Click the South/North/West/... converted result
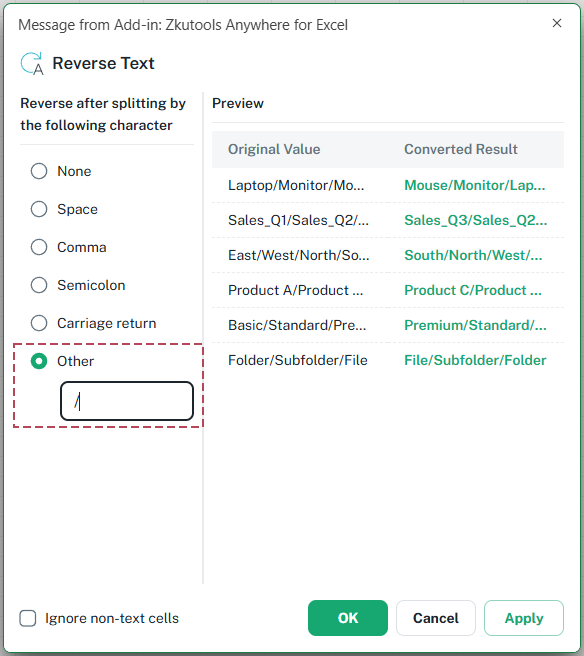This screenshot has height=656, width=584. pos(473,255)
